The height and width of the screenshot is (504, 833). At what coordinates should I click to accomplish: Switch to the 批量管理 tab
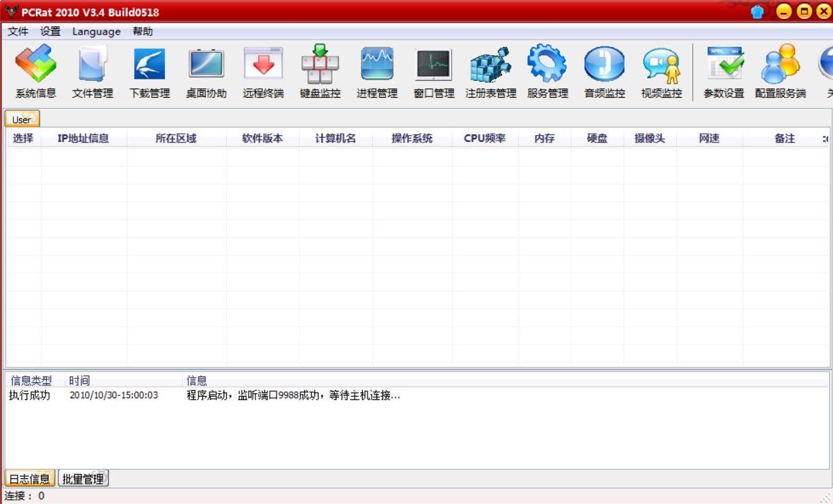[x=83, y=479]
